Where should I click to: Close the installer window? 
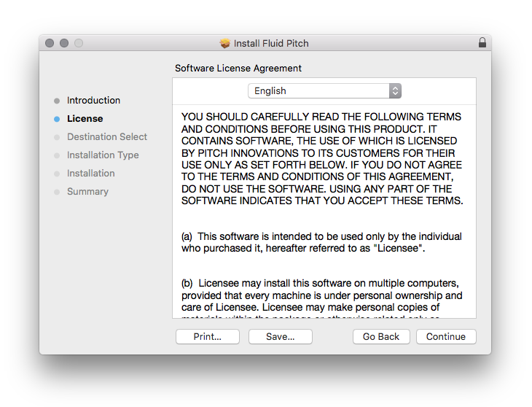tap(50, 43)
